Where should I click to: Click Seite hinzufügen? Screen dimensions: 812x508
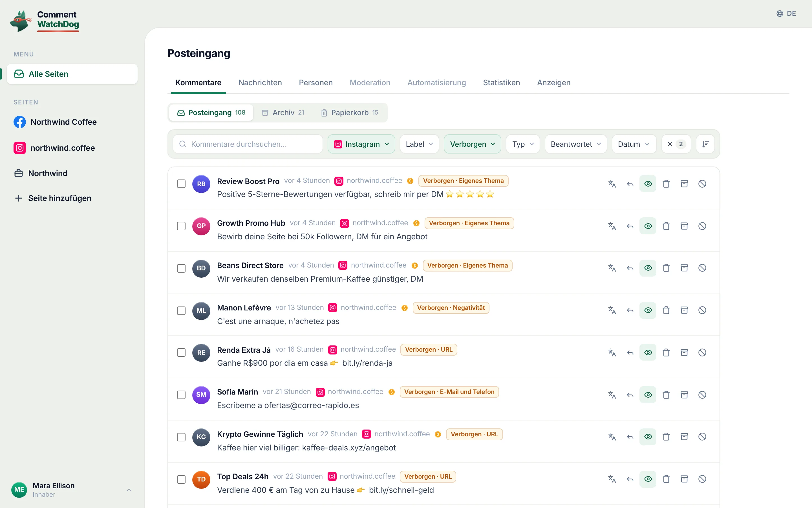72,198
